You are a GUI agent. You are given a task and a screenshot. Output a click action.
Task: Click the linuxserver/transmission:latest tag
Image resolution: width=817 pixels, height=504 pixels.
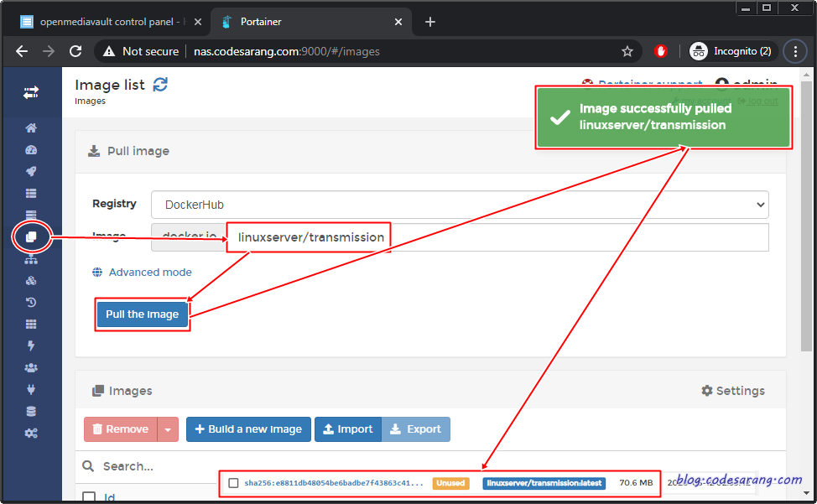[544, 483]
